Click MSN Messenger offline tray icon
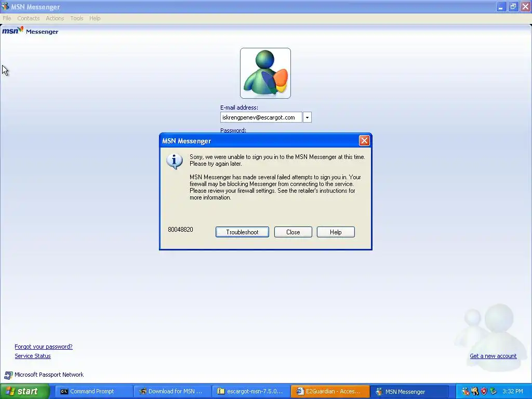532x399 pixels. coord(465,392)
